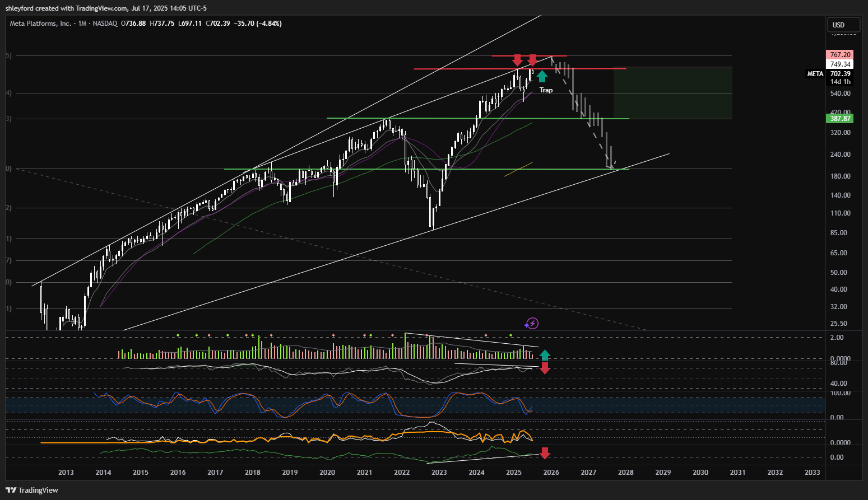Click the 2018 year label on time axis
The width and height of the screenshot is (868, 500).
tap(253, 473)
